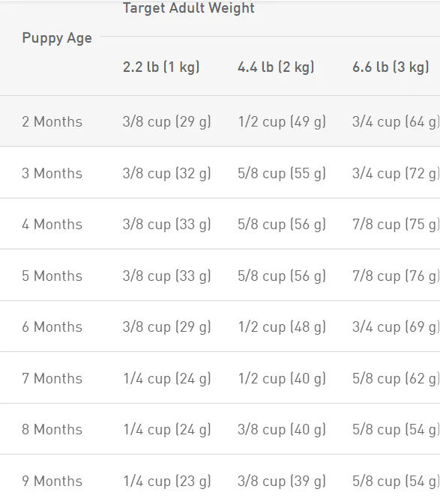Screen dimensions: 440x504
Task: Click the 4 Months row label
Action: pyautogui.click(x=52, y=225)
